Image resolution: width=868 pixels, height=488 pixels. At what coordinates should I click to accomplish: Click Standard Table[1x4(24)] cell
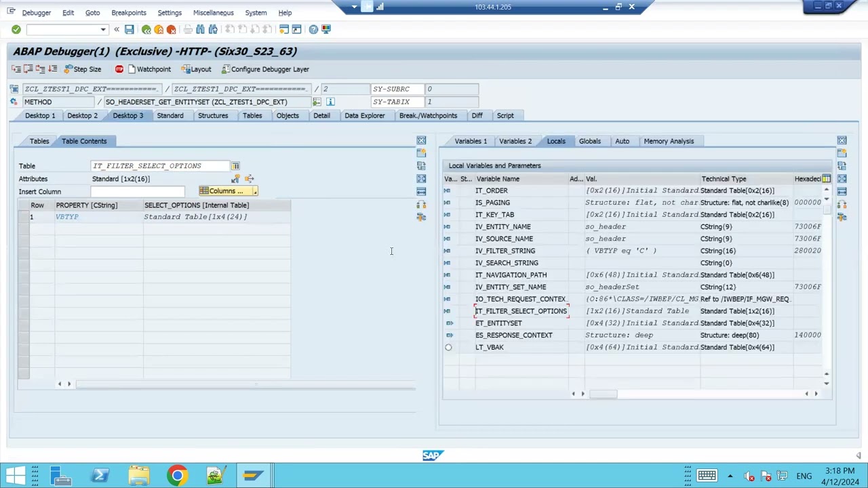195,217
